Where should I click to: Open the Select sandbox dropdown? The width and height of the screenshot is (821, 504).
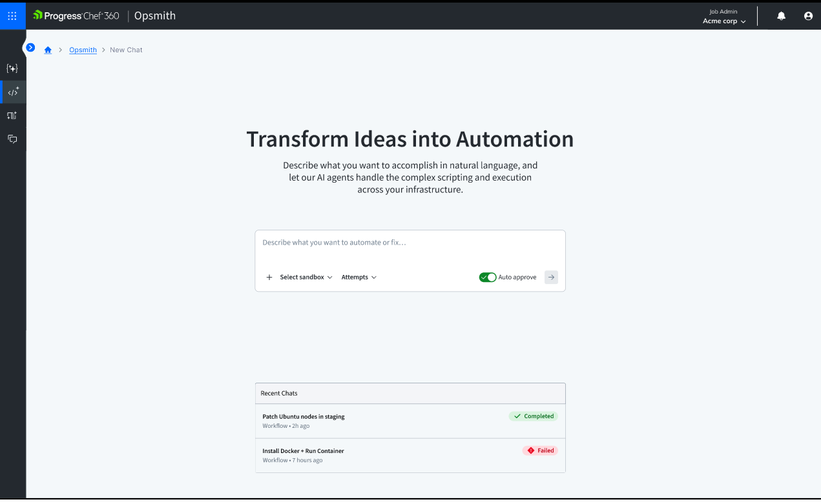coord(306,277)
